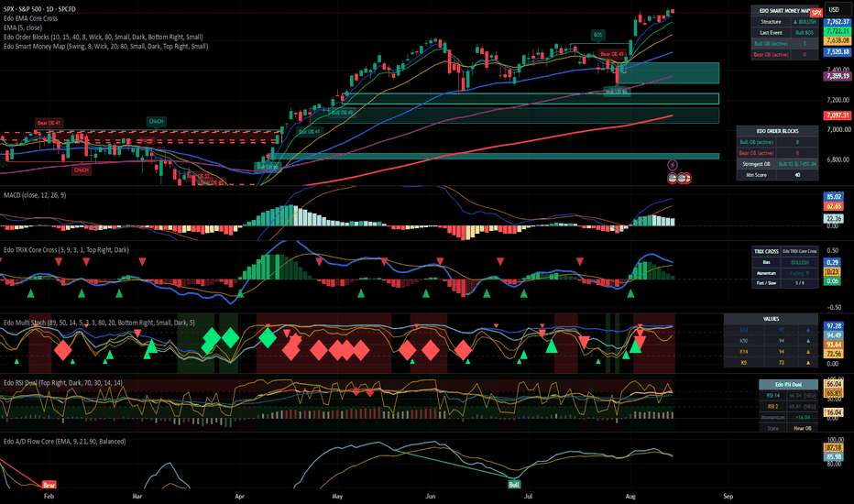Screen dimensions: 854x504
Task: Click the 7,097.31 red price label
Action: (x=838, y=115)
